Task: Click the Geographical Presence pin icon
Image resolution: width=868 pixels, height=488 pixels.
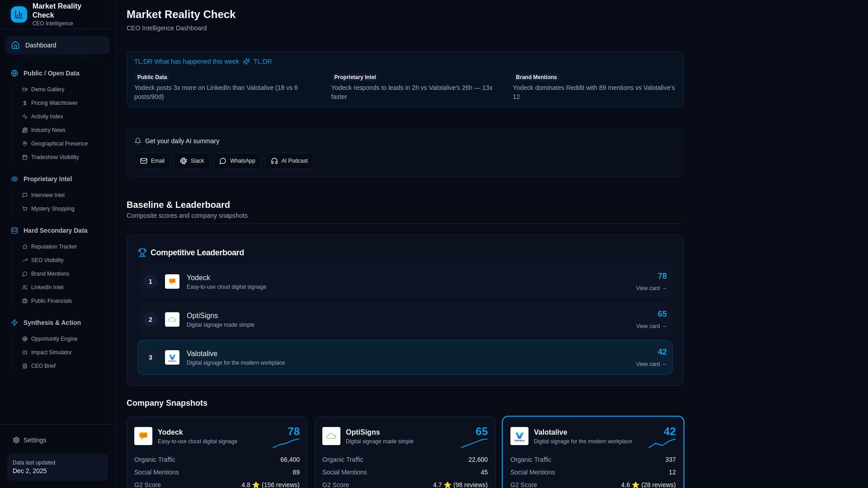Action: point(25,144)
